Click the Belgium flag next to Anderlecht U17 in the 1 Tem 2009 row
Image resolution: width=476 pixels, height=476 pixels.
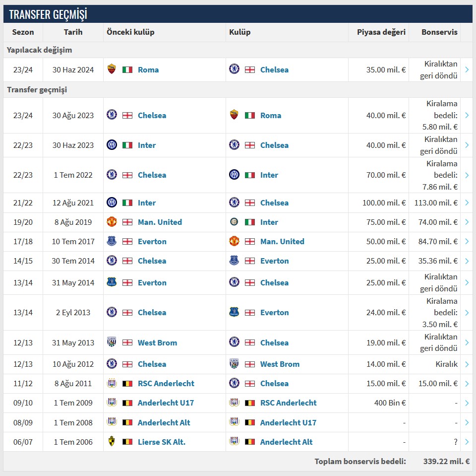(x=127, y=403)
